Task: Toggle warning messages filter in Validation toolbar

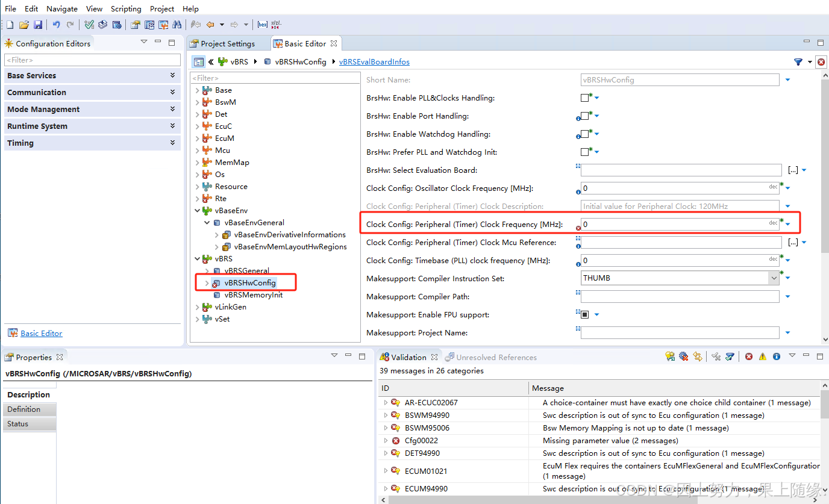Action: click(x=763, y=356)
